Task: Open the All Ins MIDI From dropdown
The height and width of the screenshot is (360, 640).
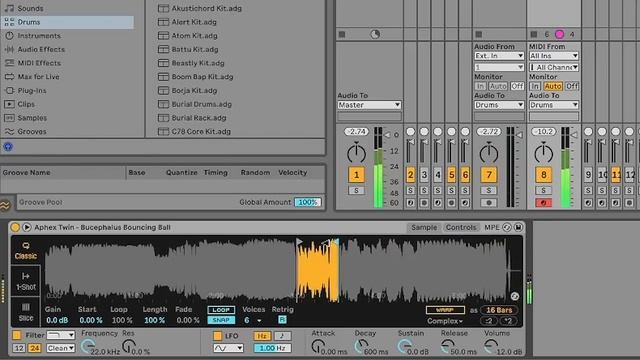Action: pyautogui.click(x=553, y=56)
